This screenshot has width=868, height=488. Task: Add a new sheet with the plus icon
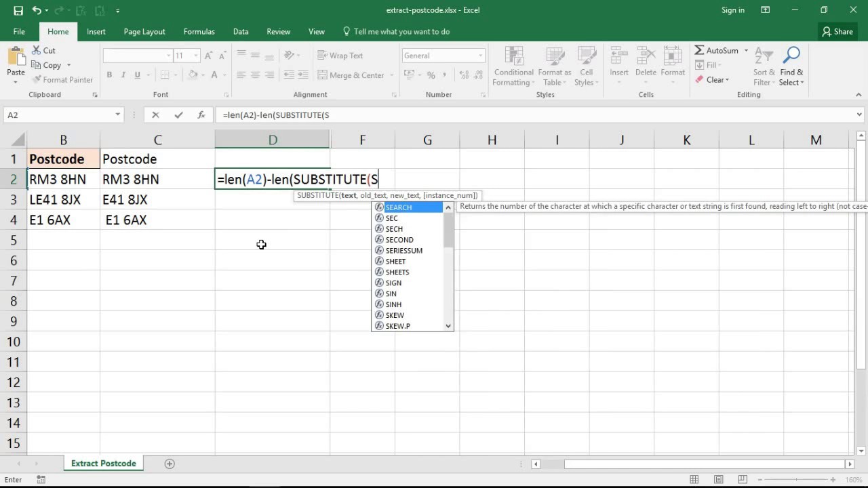pyautogui.click(x=170, y=464)
